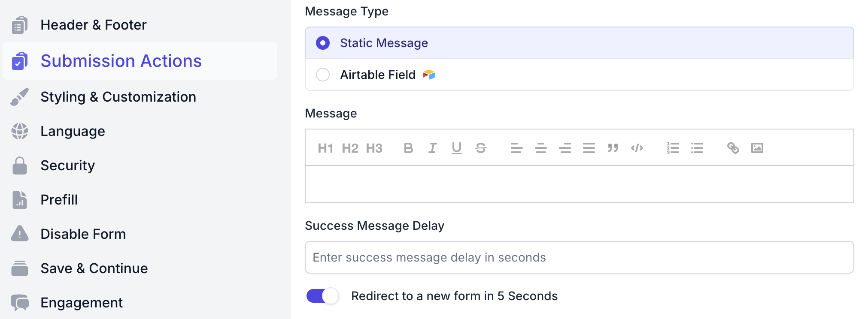Choose Airtable Field as message type
Image resolution: width=868 pixels, height=319 pixels.
(323, 75)
